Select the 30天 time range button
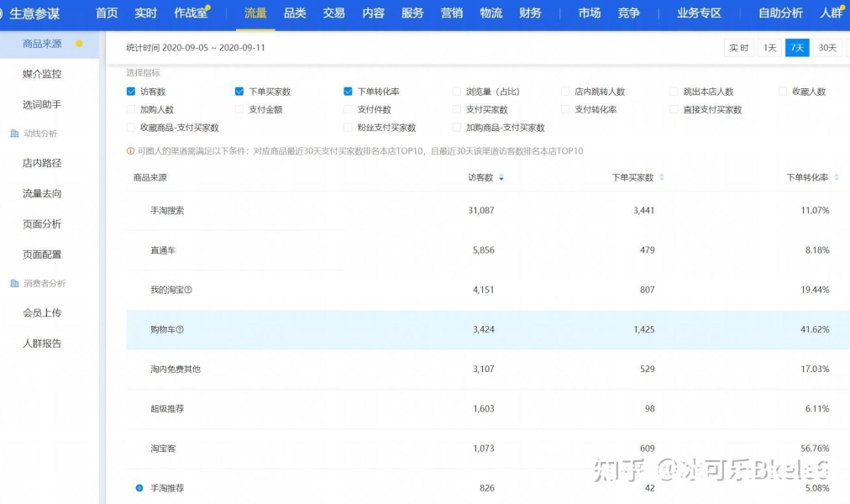This screenshot has width=850, height=504. (x=827, y=48)
